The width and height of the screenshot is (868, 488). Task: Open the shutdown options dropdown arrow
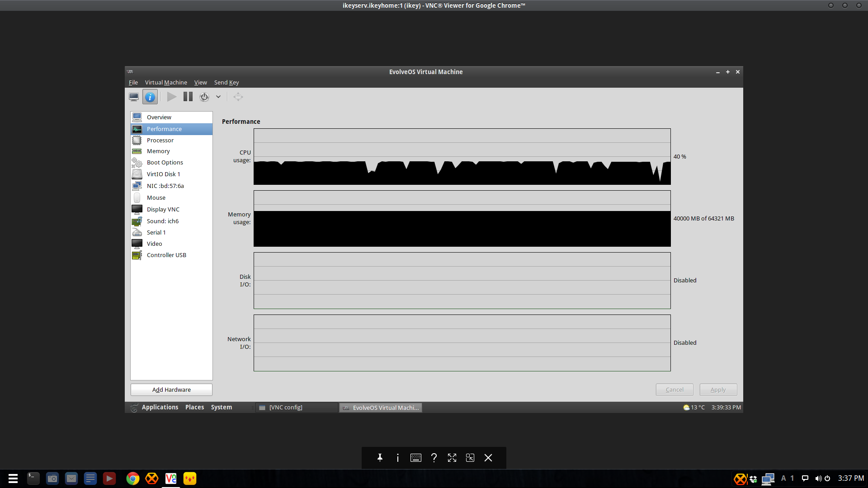(x=218, y=97)
